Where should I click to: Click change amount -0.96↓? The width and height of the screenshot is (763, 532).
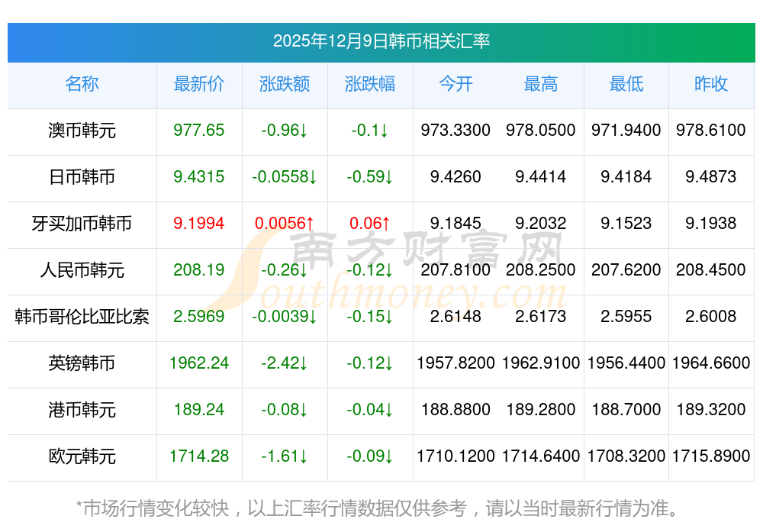285,130
